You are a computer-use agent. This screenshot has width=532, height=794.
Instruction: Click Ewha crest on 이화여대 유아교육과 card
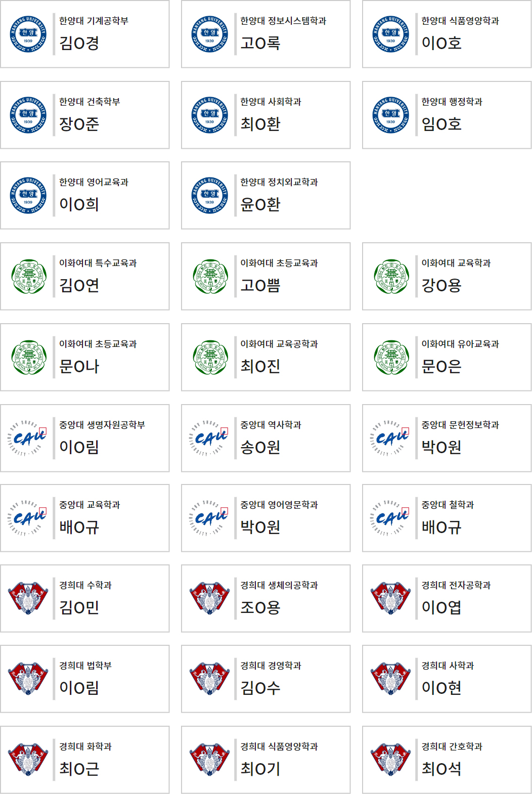[391, 358]
